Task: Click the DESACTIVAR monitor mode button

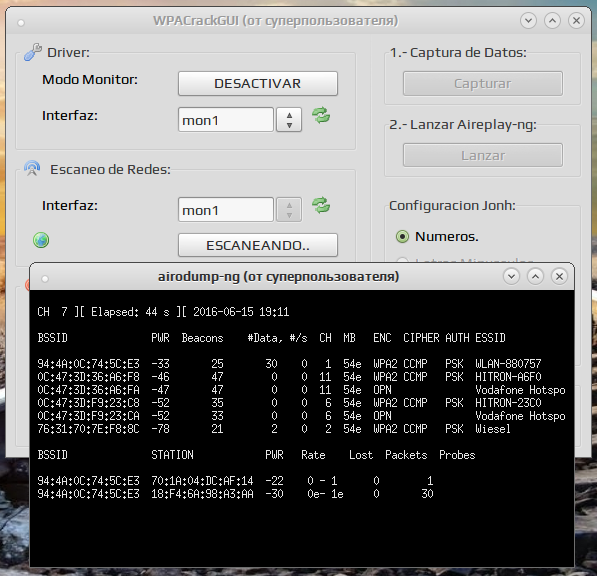Action: 258,83
